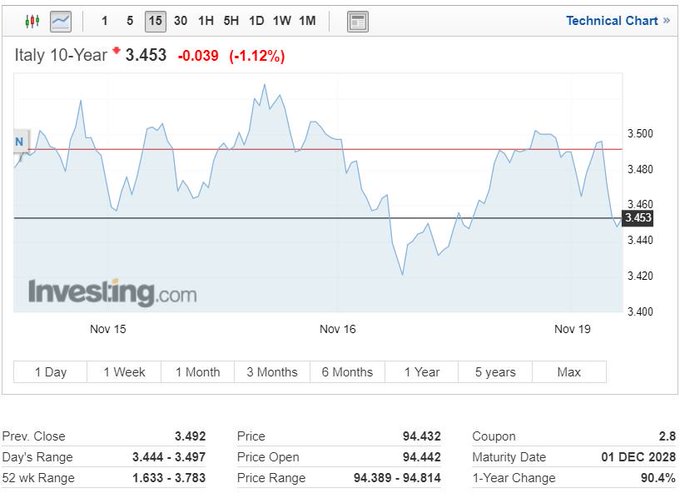Show the 3 Months range

pos(272,372)
